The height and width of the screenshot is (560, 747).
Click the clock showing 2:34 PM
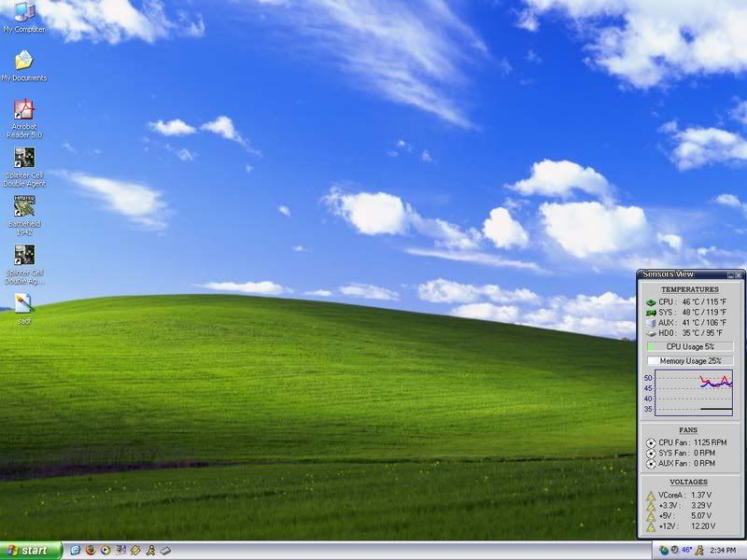(722, 550)
